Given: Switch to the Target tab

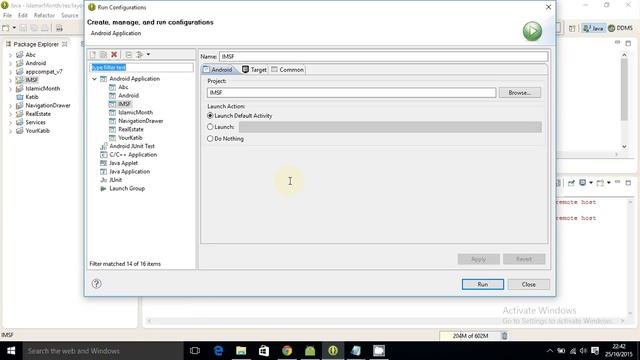Looking at the screenshot, I should click(254, 69).
